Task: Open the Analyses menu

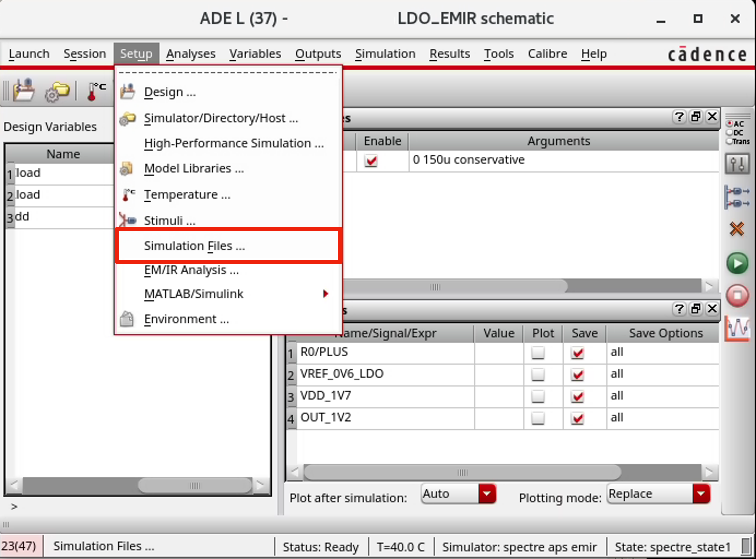Action: pos(191,53)
